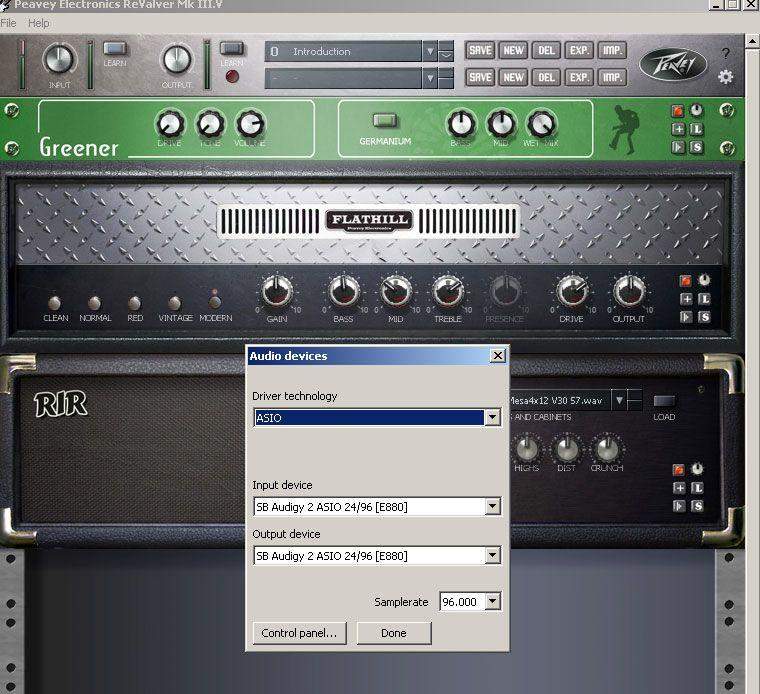This screenshot has width=760, height=694.
Task: Select the NORMAL channel switch
Action: (x=95, y=303)
